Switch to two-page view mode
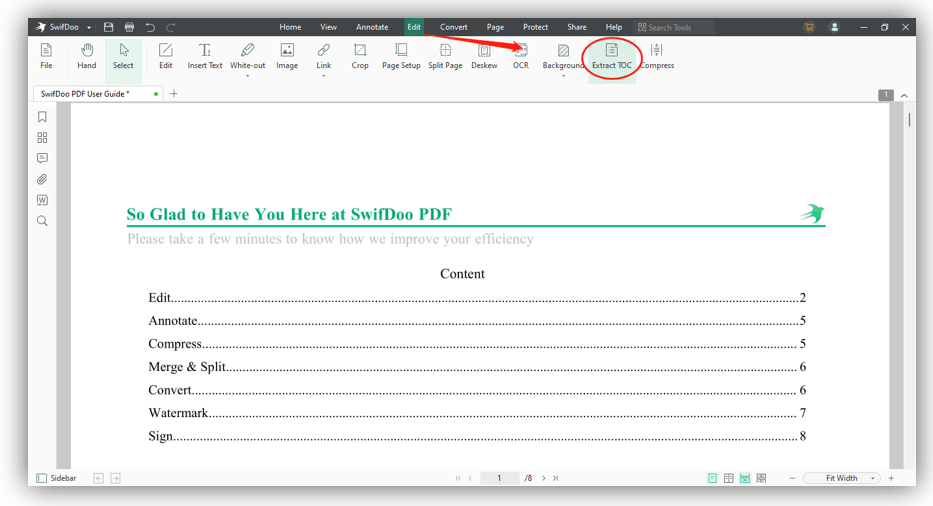This screenshot has height=506, width=933. pyautogui.click(x=728, y=478)
